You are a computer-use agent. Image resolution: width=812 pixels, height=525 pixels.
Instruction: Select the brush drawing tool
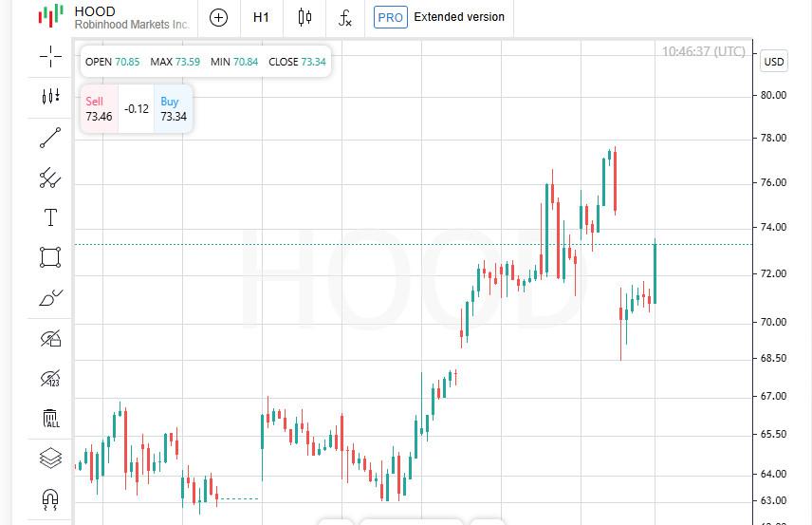click(50, 298)
